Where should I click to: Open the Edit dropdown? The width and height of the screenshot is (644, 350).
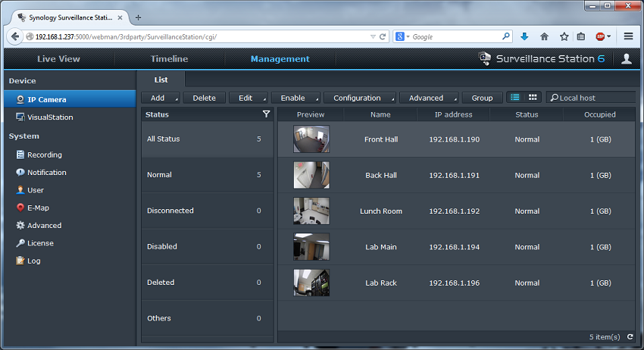coord(249,98)
